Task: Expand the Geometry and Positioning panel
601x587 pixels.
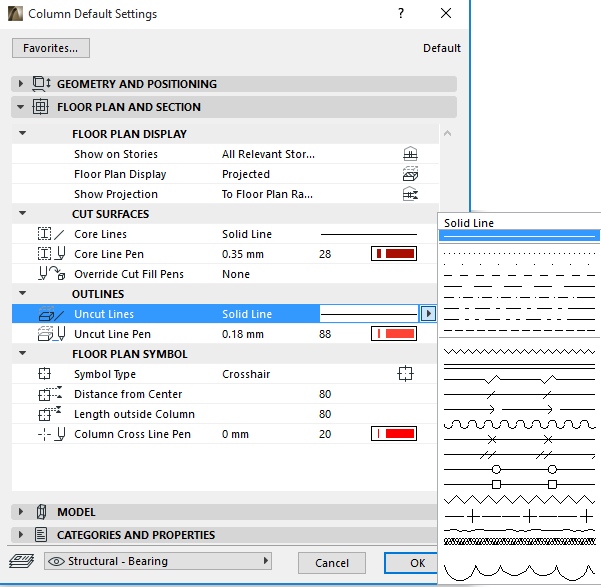Action: [x=21, y=84]
